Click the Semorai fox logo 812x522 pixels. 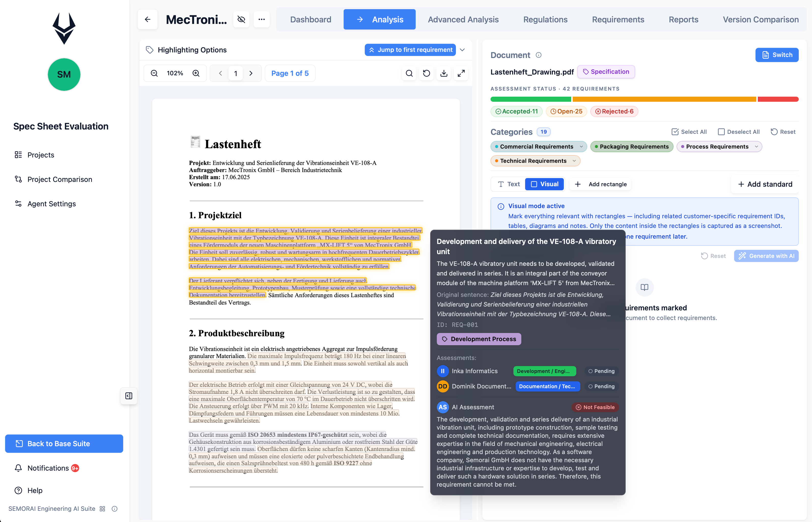point(64,28)
